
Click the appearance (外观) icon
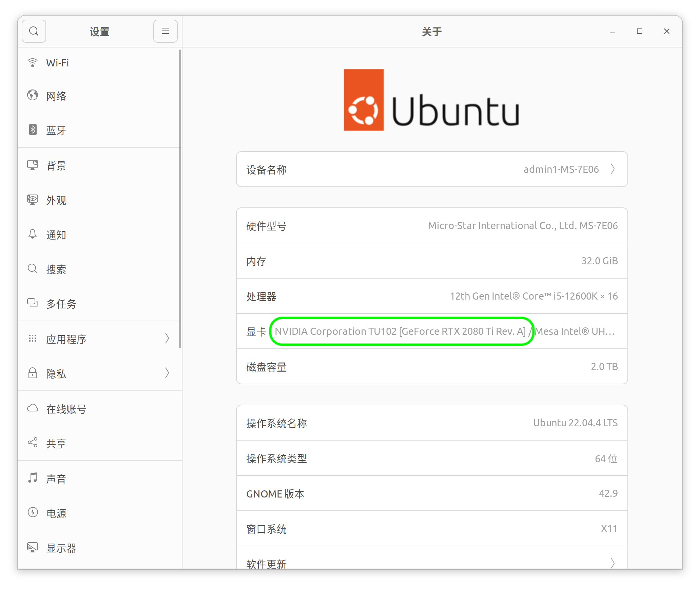coord(33,200)
